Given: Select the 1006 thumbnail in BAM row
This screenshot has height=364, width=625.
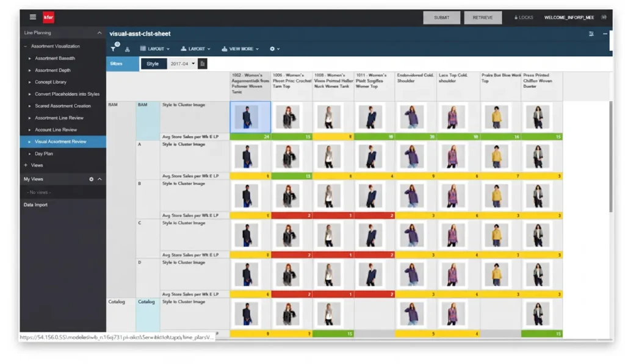Looking at the screenshot, I should coord(288,116).
